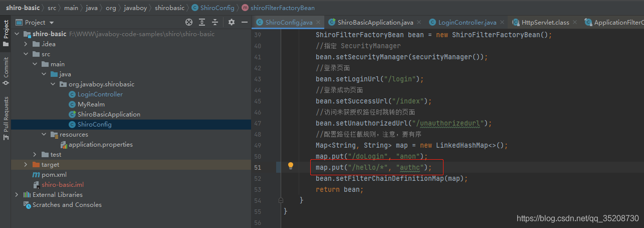Image resolution: width=644 pixels, height=228 pixels.
Task: Switch to HttpServlet.class tab
Action: tap(545, 22)
